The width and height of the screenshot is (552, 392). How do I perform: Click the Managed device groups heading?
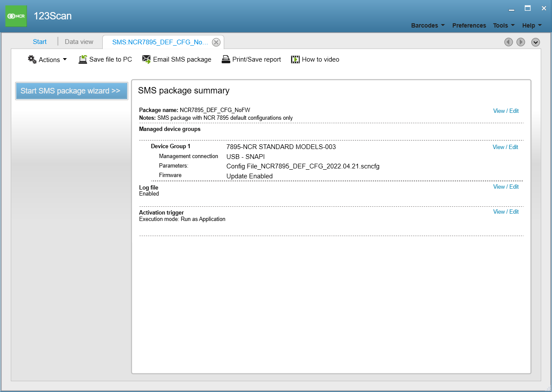[x=169, y=129]
